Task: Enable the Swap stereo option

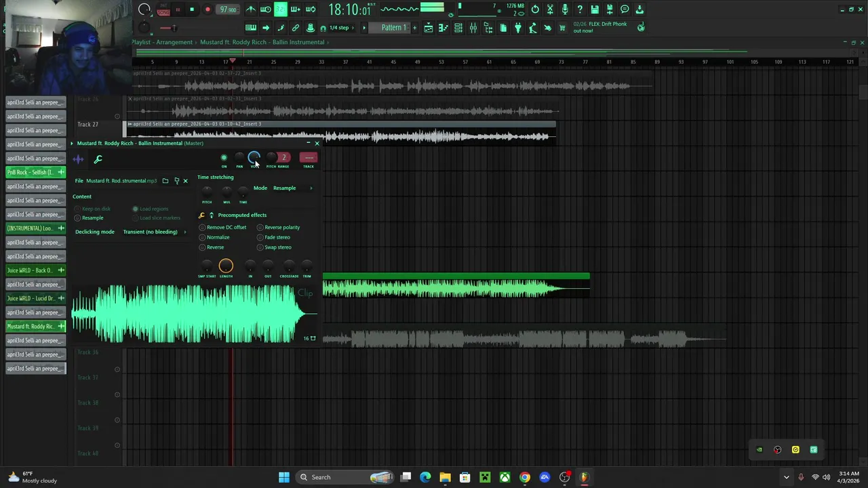Action: [x=274, y=247]
